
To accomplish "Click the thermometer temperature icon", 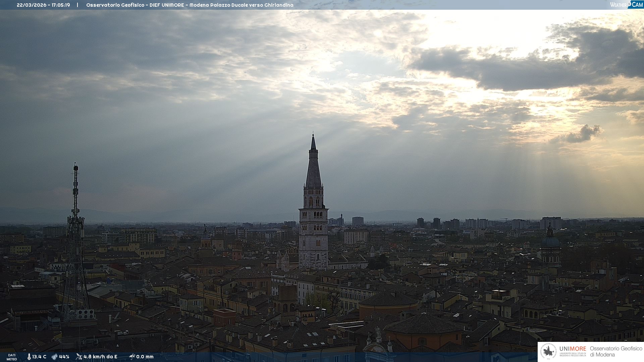I will click(29, 357).
